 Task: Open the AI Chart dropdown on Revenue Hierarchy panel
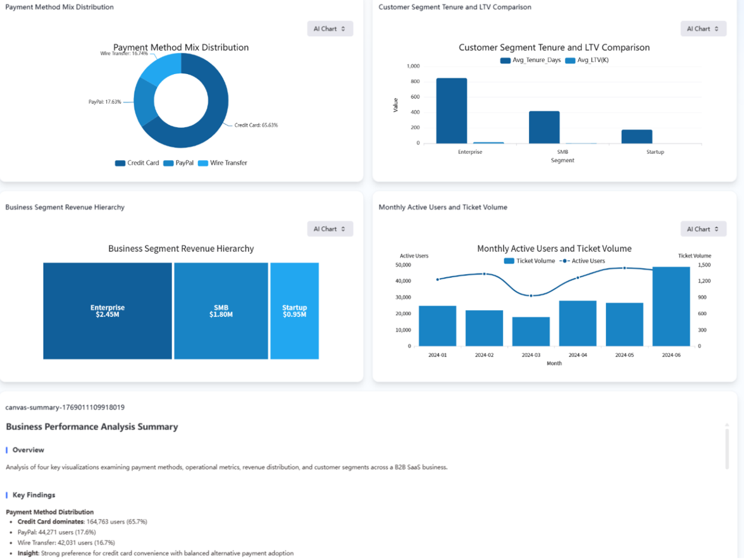coord(329,228)
